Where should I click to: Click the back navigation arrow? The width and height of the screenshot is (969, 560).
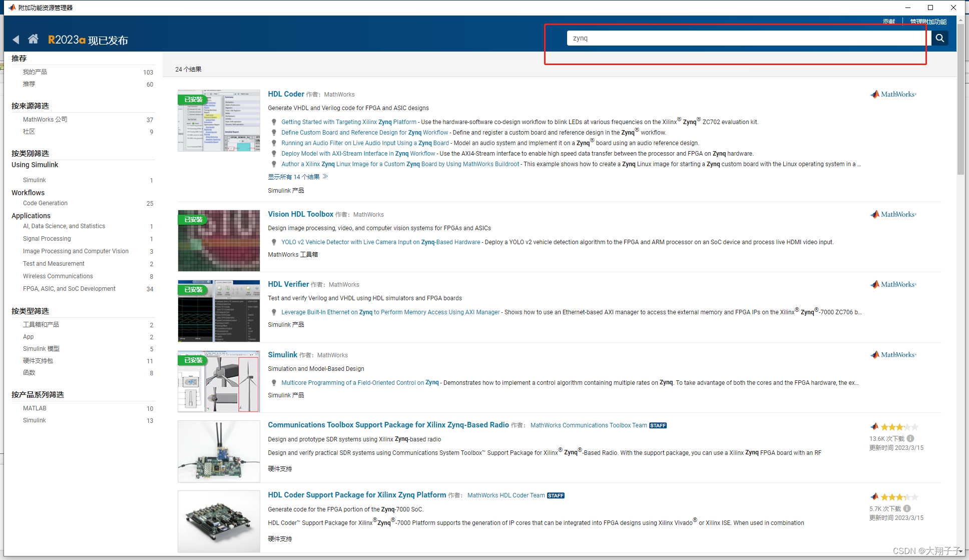(x=16, y=39)
